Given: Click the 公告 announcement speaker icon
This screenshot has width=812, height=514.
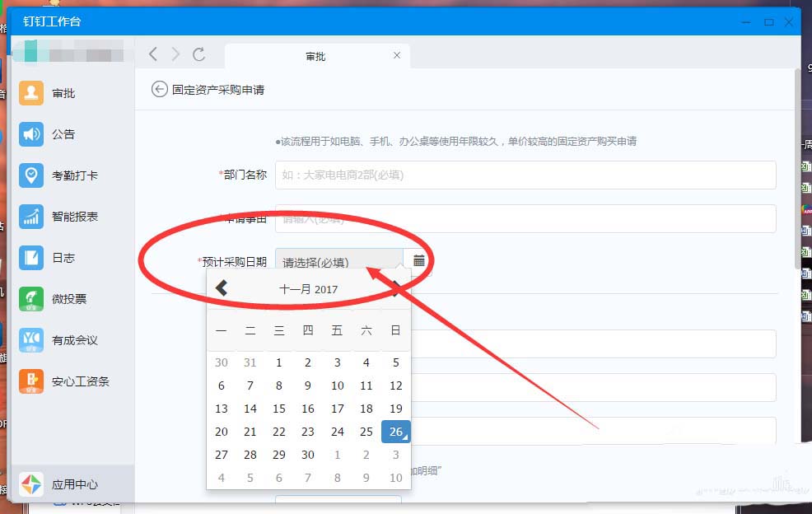Looking at the screenshot, I should 31,134.
